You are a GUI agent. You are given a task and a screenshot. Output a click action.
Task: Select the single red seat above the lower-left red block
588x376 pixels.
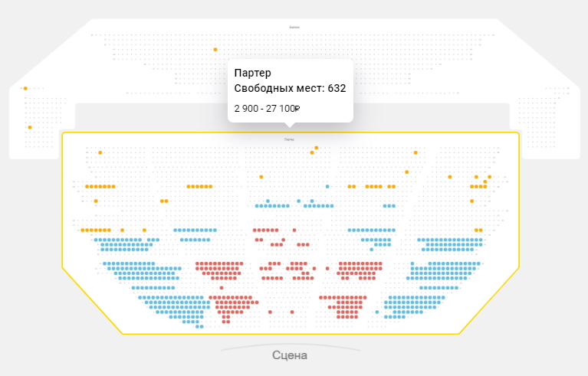222,288
